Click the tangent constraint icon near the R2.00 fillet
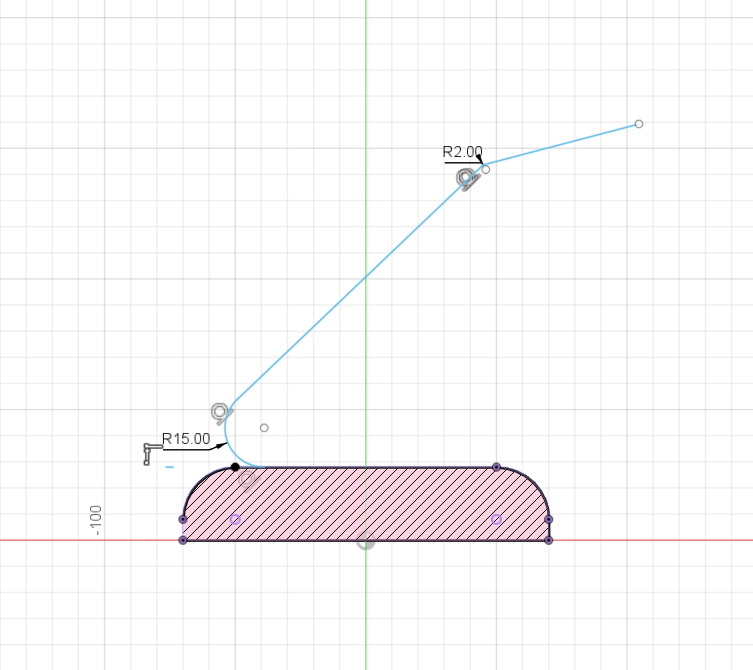 coord(468,179)
